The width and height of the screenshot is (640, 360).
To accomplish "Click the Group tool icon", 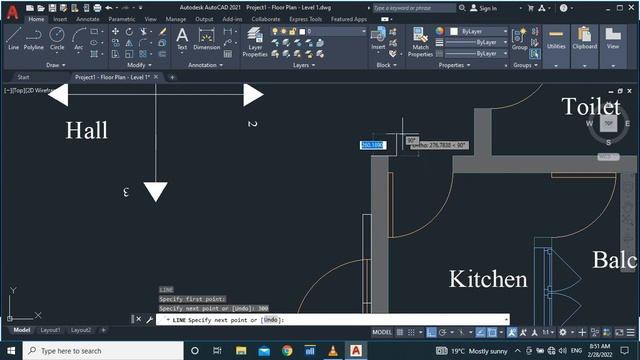I will 520,38.
